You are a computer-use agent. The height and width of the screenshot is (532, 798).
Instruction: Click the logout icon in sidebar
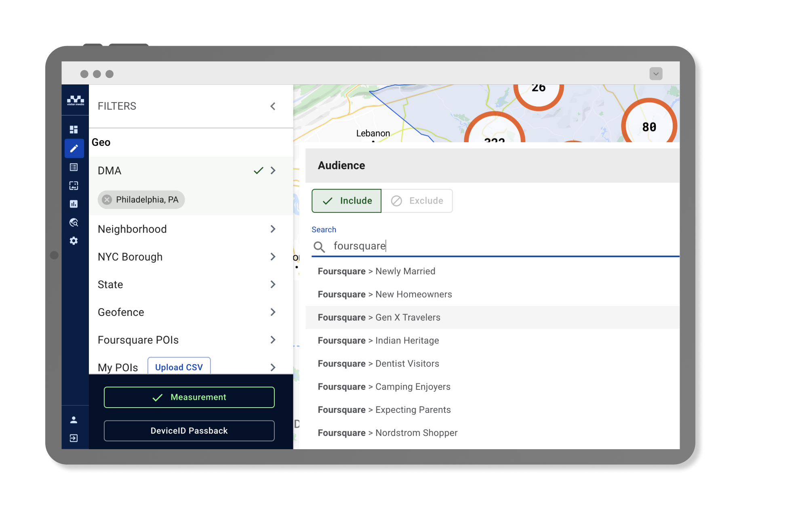point(74,438)
